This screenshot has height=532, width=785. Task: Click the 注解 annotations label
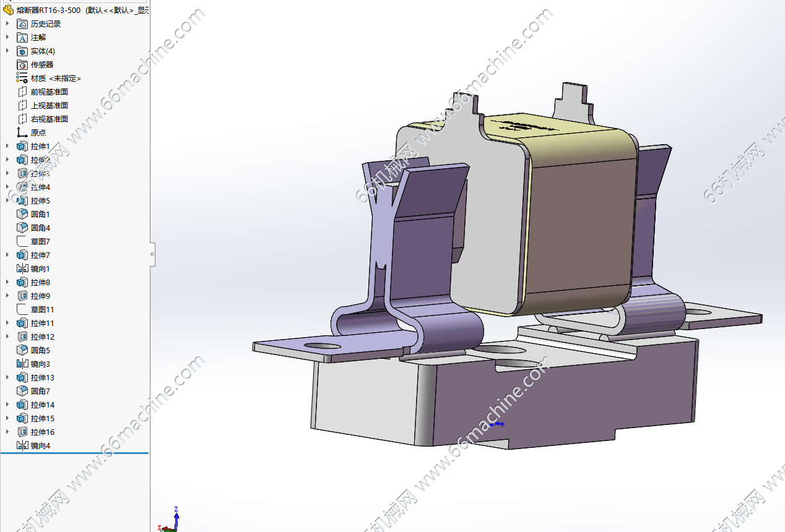click(38, 37)
